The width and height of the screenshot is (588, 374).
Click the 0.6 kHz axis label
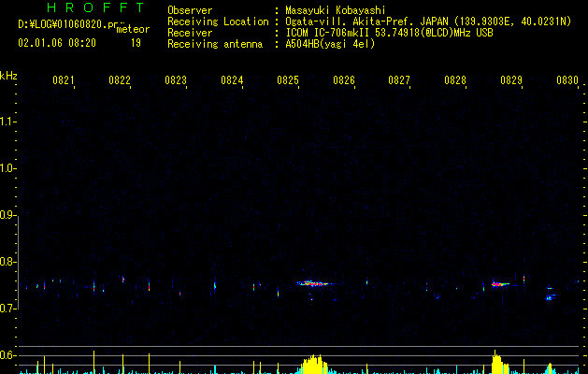7,355
